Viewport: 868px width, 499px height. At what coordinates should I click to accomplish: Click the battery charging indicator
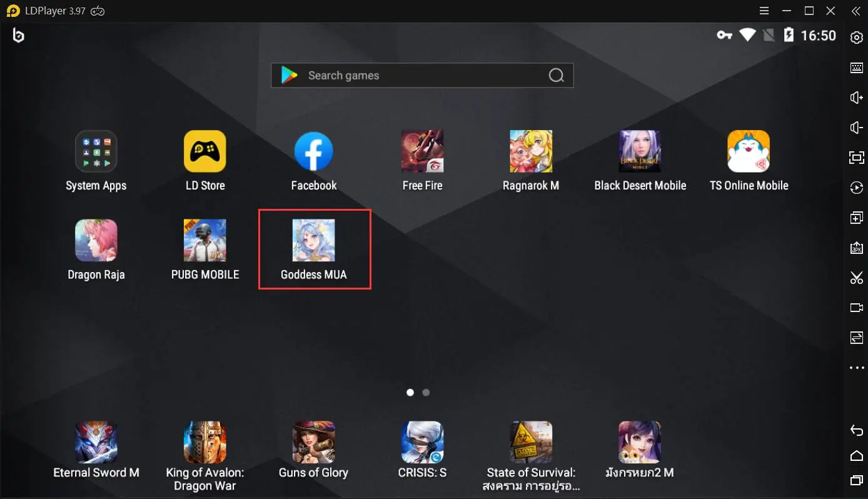[789, 35]
